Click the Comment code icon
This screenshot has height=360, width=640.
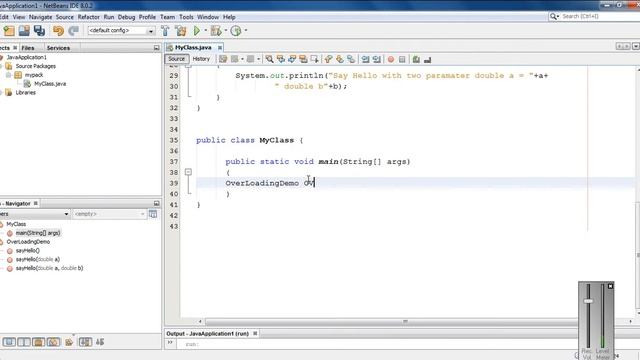(x=416, y=60)
